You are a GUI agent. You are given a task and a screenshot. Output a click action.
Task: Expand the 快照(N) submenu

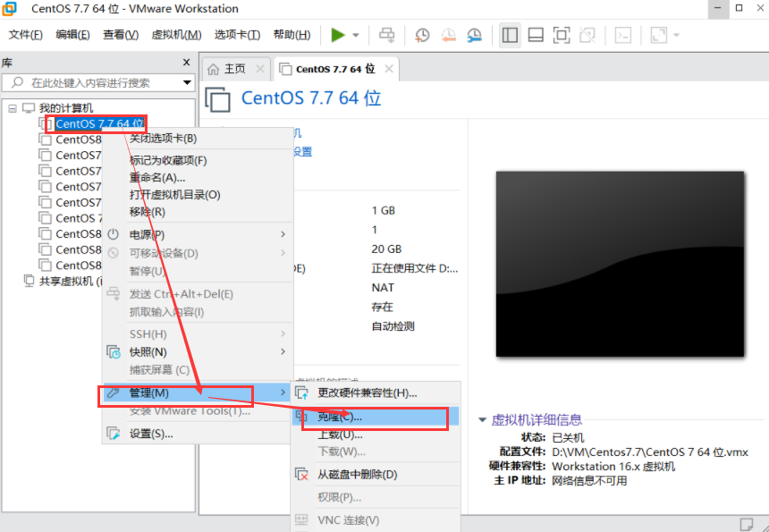[x=199, y=352]
